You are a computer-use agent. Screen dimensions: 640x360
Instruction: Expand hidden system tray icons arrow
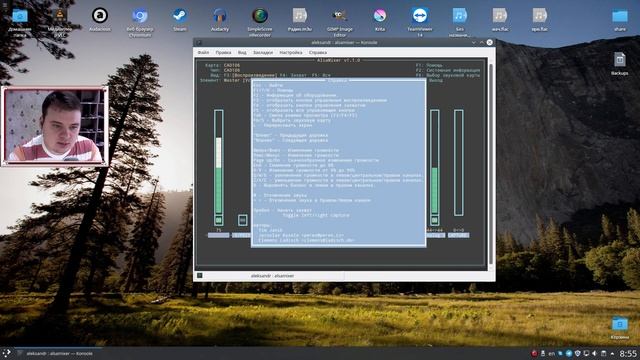612,353
